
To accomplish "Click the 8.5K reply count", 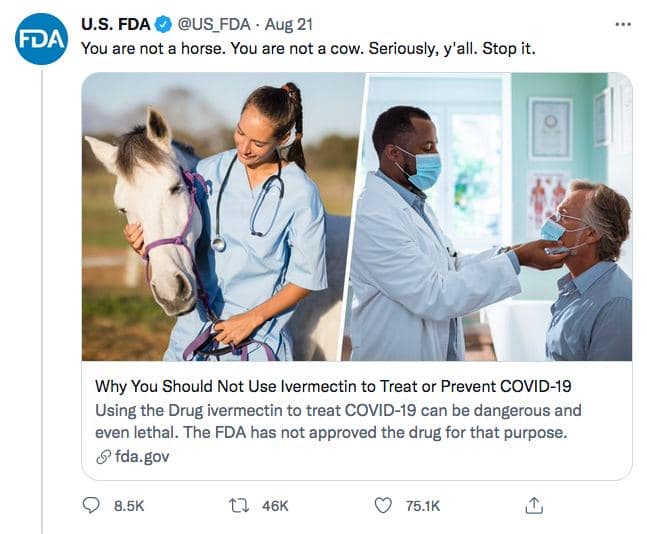I will pyautogui.click(x=129, y=506).
